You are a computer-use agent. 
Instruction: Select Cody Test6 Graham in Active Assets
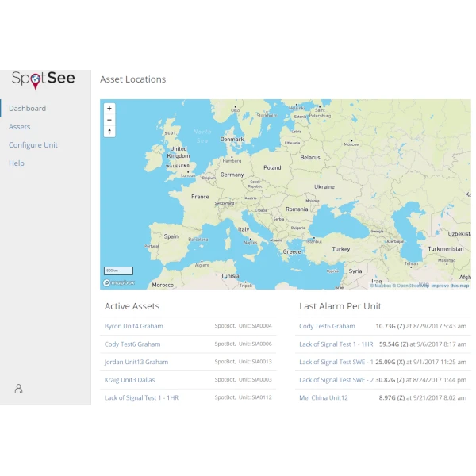pos(132,344)
